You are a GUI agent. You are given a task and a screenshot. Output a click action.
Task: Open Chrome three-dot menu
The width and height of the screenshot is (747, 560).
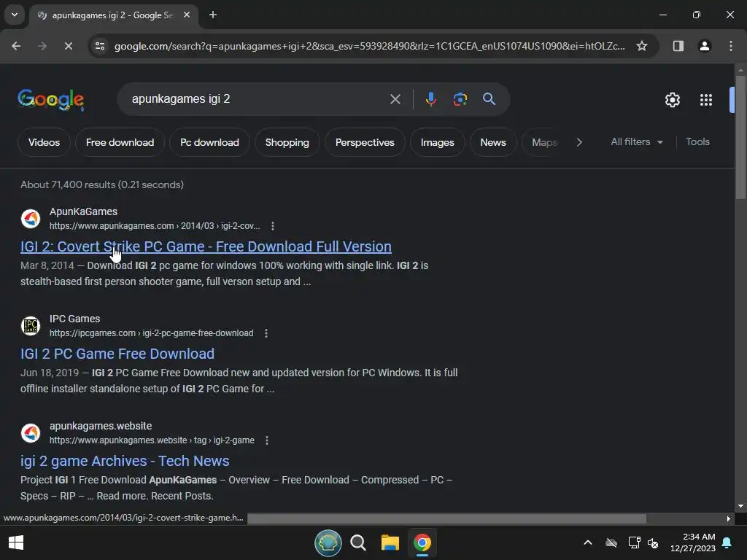pos(730,46)
